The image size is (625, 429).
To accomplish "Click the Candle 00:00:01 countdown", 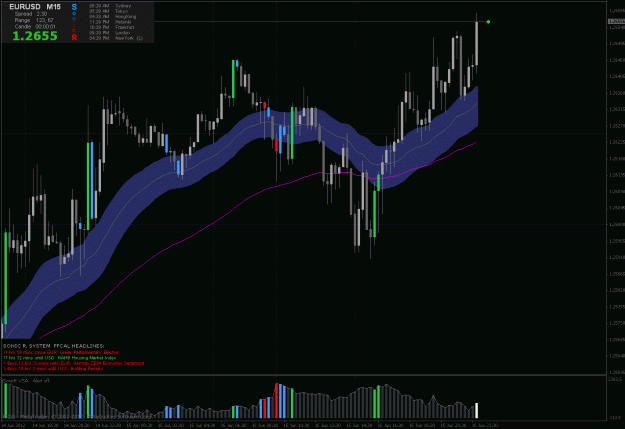I will (x=35, y=26).
